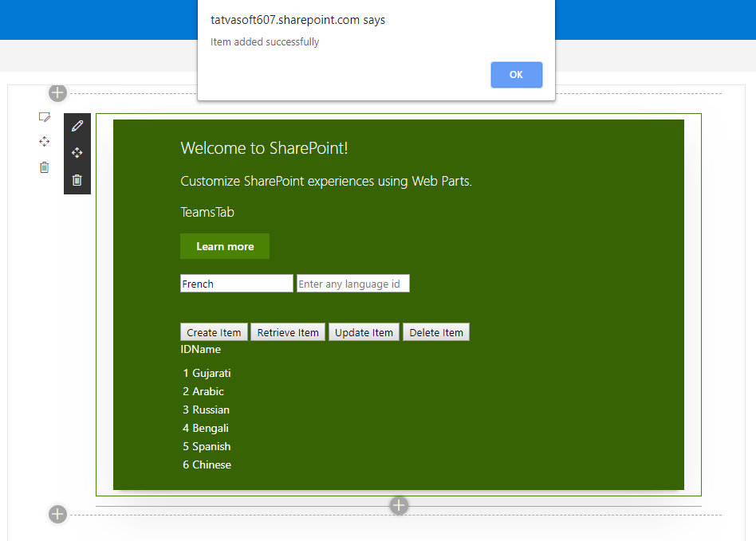Screen dimensions: 756x541
Task: Confirm the alert with OK
Action: tap(517, 75)
